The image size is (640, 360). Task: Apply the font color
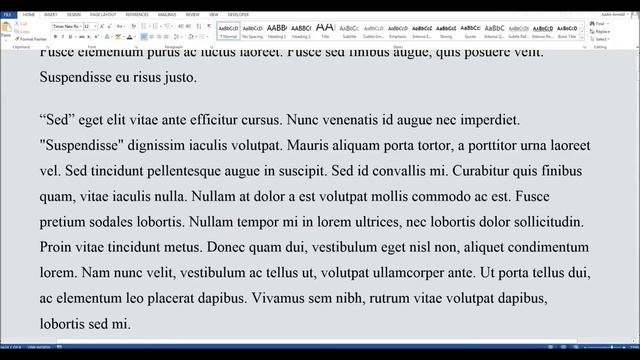[x=129, y=37]
